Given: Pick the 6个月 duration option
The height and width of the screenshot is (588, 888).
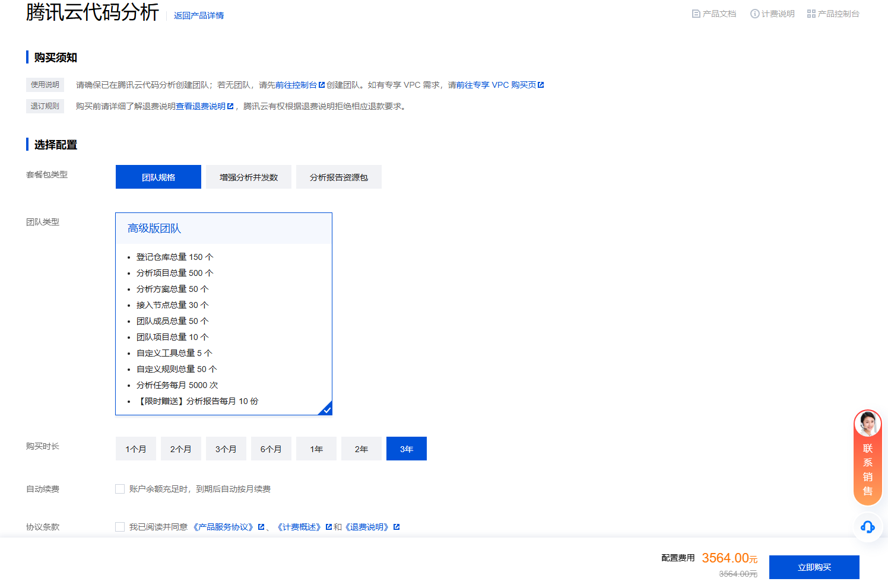Looking at the screenshot, I should tap(271, 449).
